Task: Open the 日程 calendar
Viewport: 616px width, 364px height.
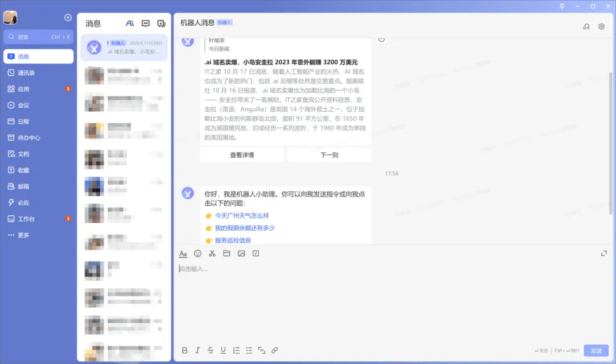Action: click(x=39, y=121)
